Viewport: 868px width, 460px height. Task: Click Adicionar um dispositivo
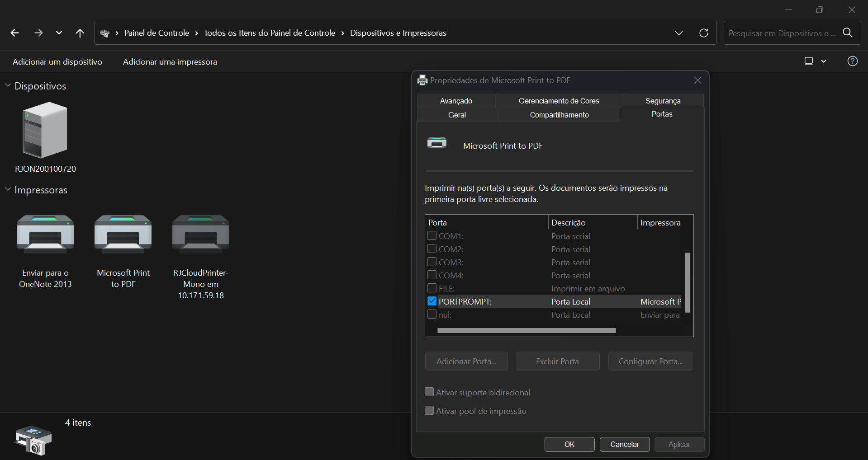pos(57,62)
